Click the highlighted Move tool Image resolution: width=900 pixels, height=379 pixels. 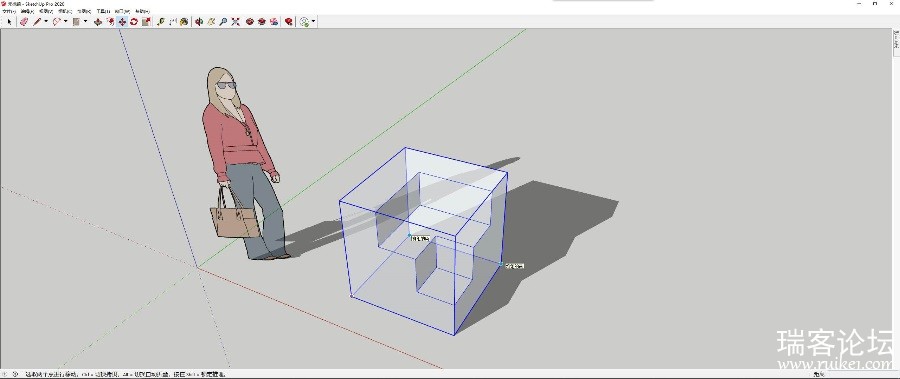(x=122, y=22)
